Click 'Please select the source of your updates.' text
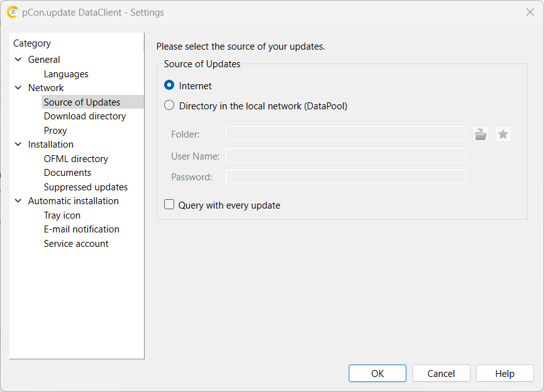This screenshot has height=392, width=544. click(x=241, y=46)
